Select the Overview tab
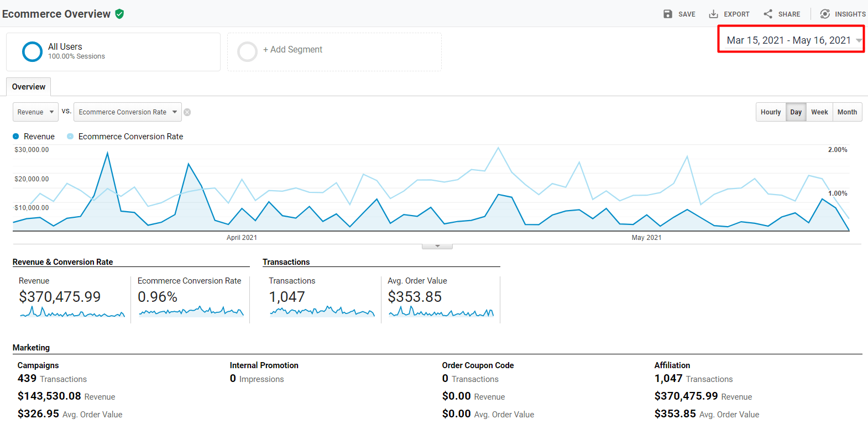Screen dimensions: 868x424 29,87
